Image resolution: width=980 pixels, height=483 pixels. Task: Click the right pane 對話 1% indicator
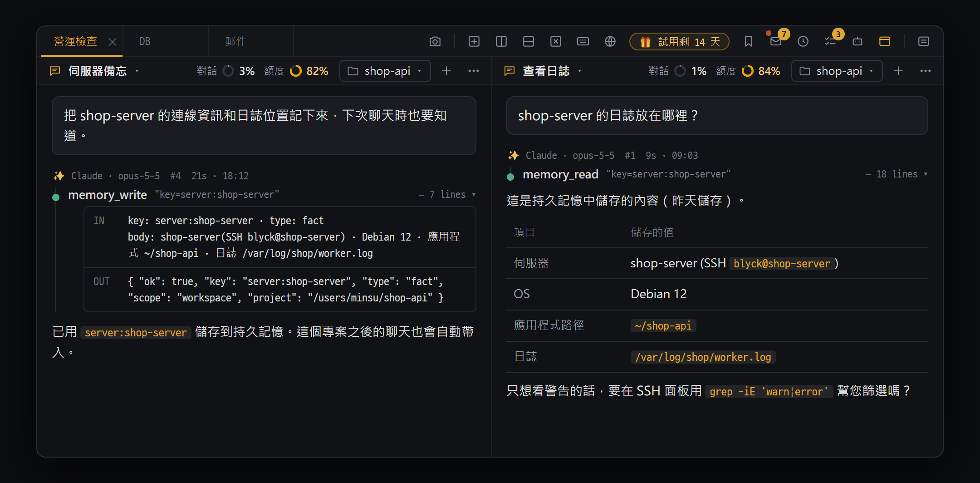(677, 71)
